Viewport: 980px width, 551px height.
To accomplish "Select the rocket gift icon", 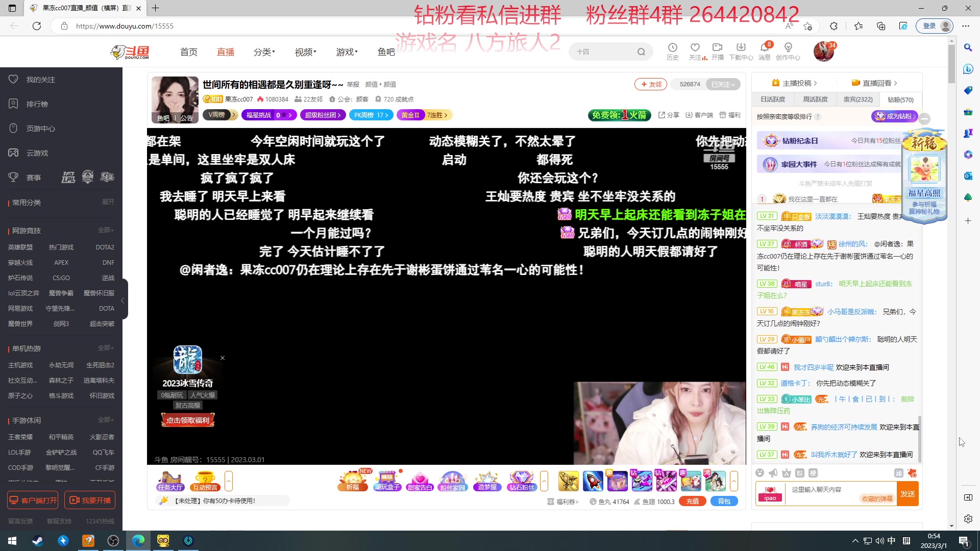I will 593,480.
